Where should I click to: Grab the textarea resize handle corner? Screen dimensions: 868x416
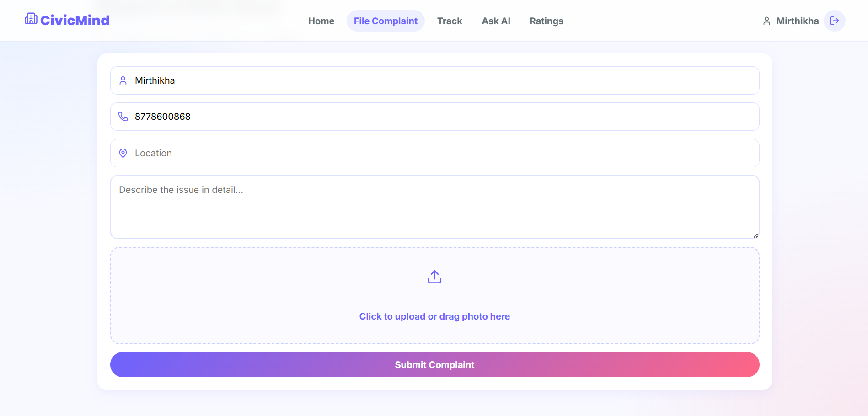(x=755, y=235)
